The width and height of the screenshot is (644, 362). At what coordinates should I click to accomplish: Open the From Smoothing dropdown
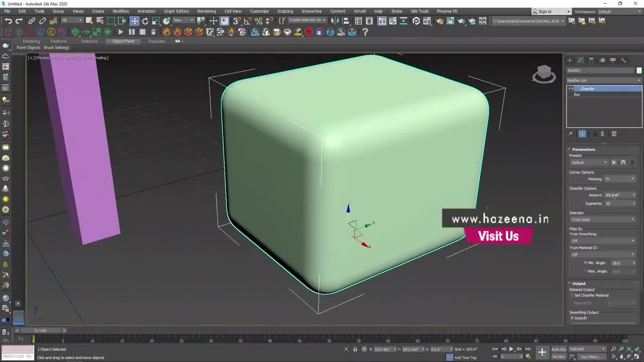603,241
